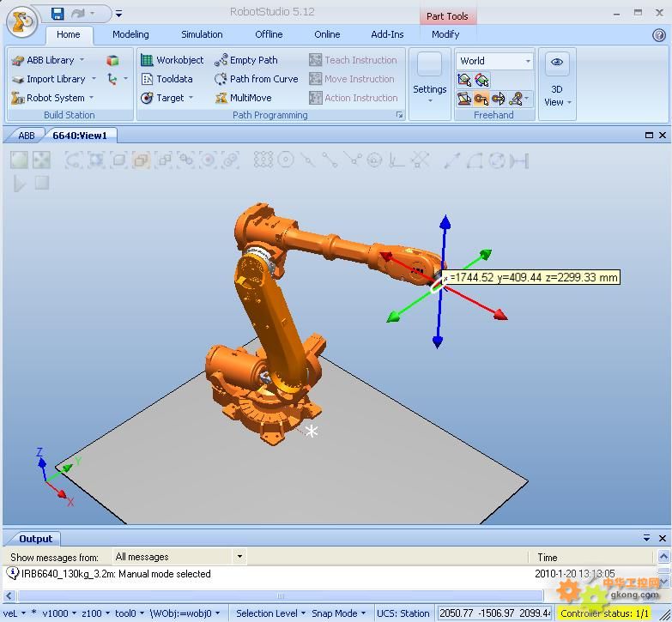This screenshot has height=622, width=672.
Task: Click the Import Geometry cube icon
Action: click(112, 60)
